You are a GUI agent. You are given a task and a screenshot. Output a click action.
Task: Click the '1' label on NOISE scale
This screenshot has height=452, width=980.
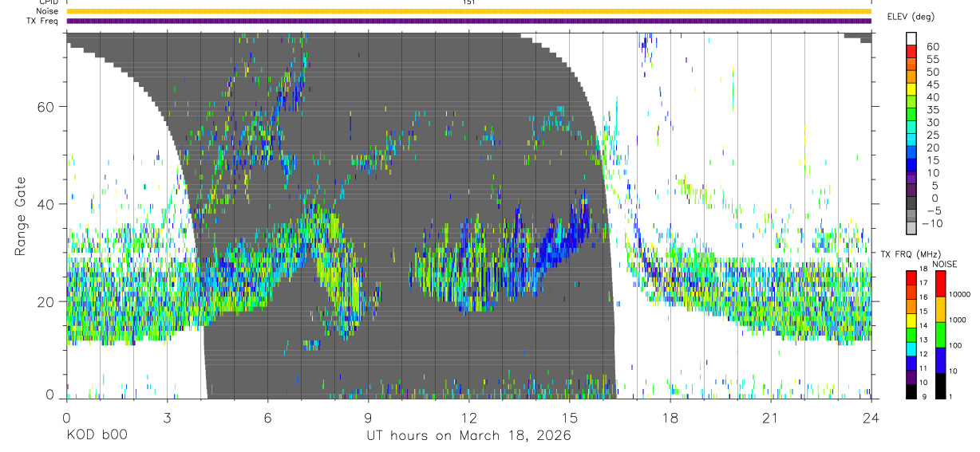(950, 396)
